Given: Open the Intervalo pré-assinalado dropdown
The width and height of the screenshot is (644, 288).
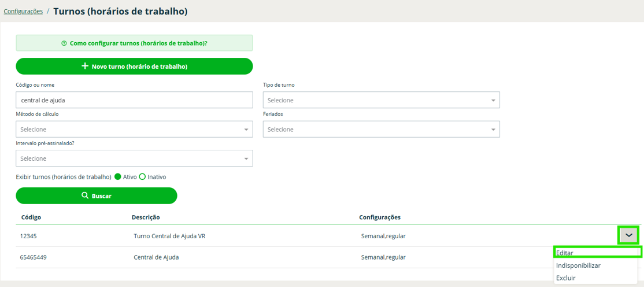Looking at the screenshot, I should click(134, 158).
